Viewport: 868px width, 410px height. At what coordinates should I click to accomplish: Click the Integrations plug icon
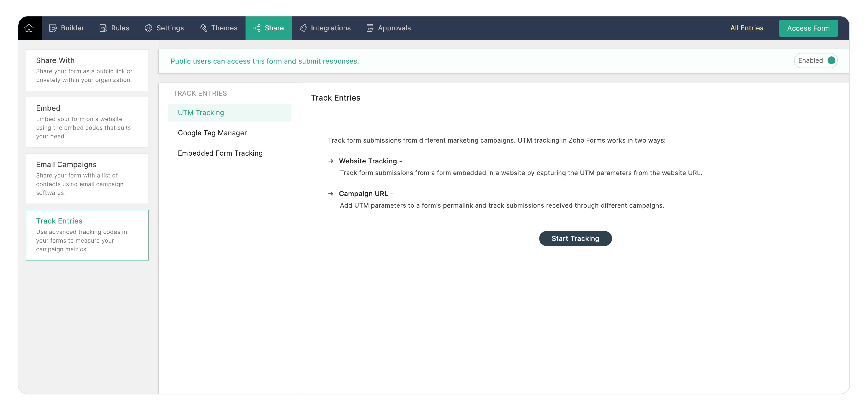point(303,28)
